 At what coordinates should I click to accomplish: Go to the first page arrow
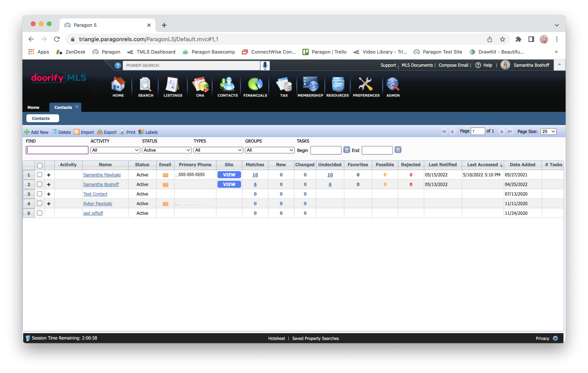[444, 132]
